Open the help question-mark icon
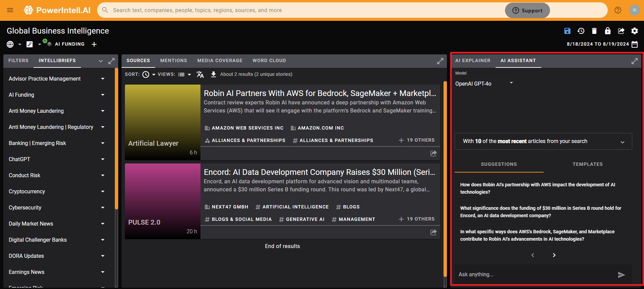The image size is (644, 289). pos(618,10)
